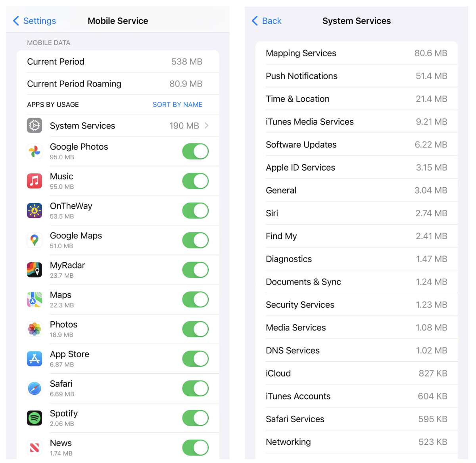
Task: Tap the Google Maps pin icon
Action: coord(35,240)
